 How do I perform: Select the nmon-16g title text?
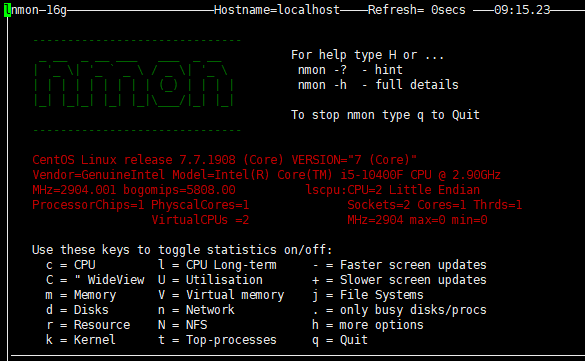point(39,10)
